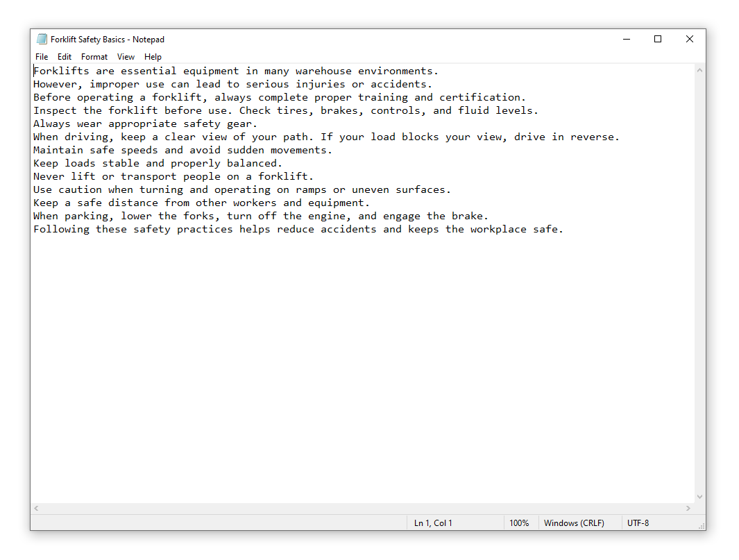Click the word 'caution' in the text

(80, 190)
